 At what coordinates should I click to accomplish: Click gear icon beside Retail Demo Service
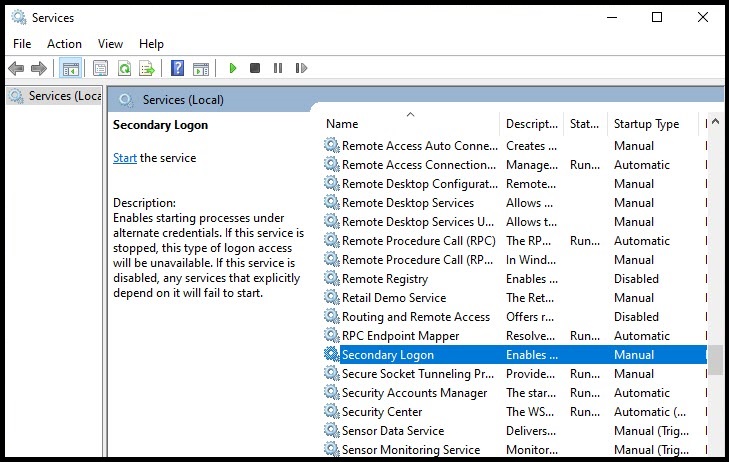[x=331, y=297]
